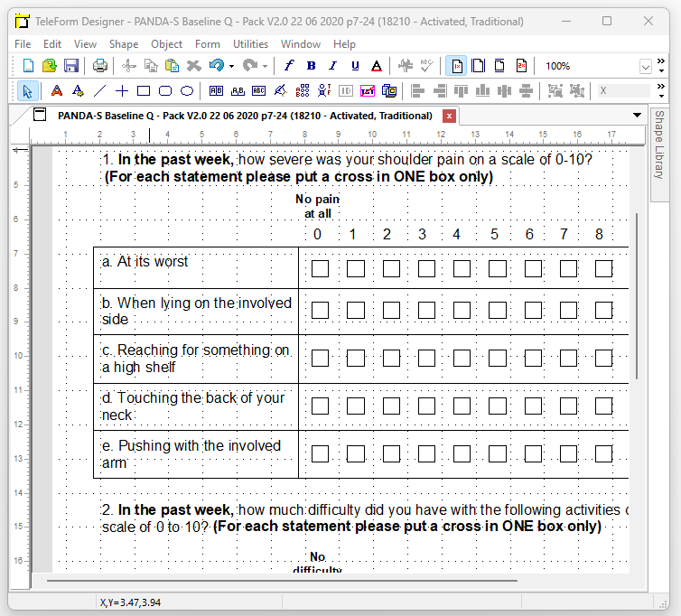This screenshot has height=616, width=681.
Task: Check box 3 for 'a. At its worst'
Action: pyautogui.click(x=426, y=269)
